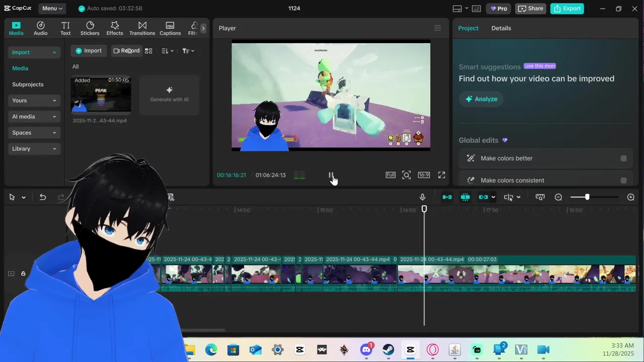The width and height of the screenshot is (644, 362).
Task: Open the Captions panel
Action: pyautogui.click(x=170, y=29)
